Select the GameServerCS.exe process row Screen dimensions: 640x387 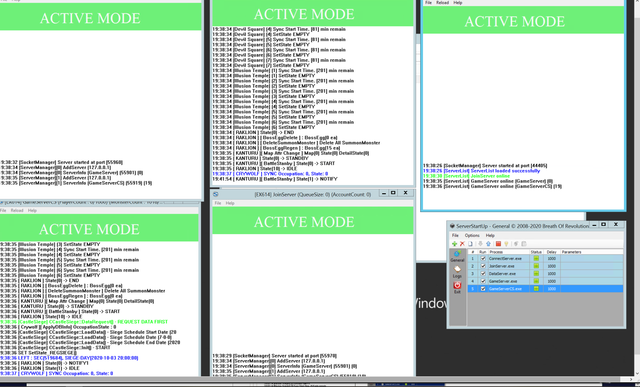[x=545, y=289]
